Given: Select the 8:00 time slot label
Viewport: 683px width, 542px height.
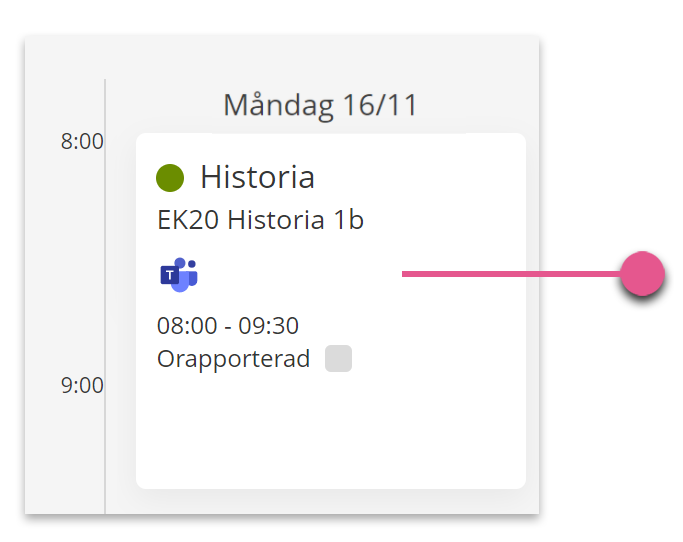Looking at the screenshot, I should pos(82,142).
